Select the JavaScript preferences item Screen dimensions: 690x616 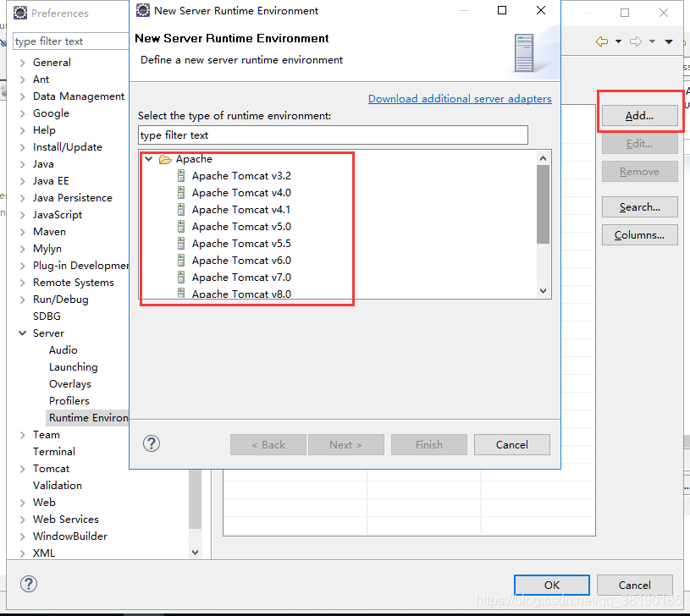(x=58, y=215)
